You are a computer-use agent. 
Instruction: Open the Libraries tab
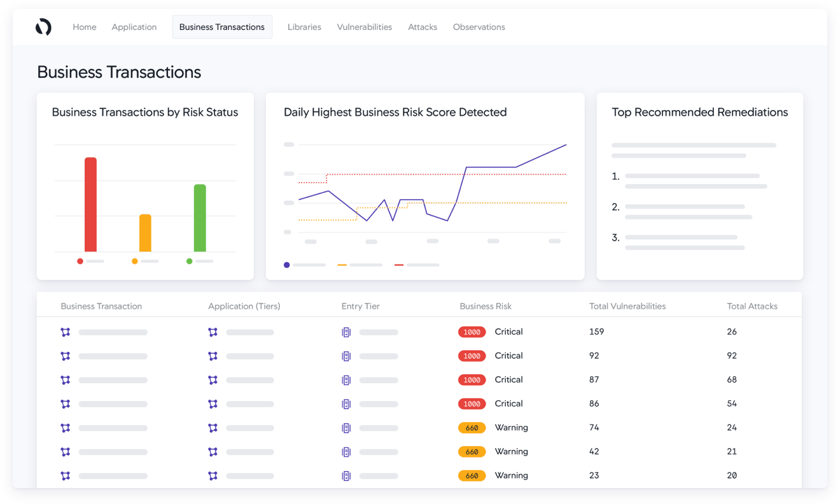(304, 27)
